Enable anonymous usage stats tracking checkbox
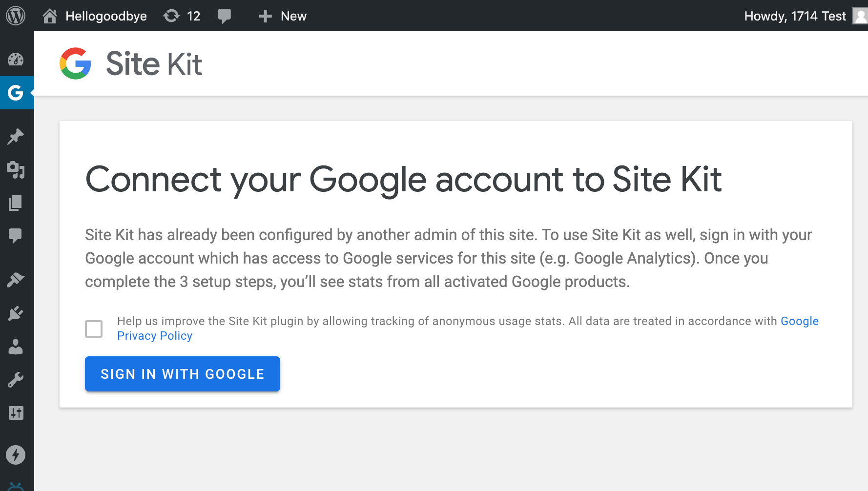 (x=94, y=329)
